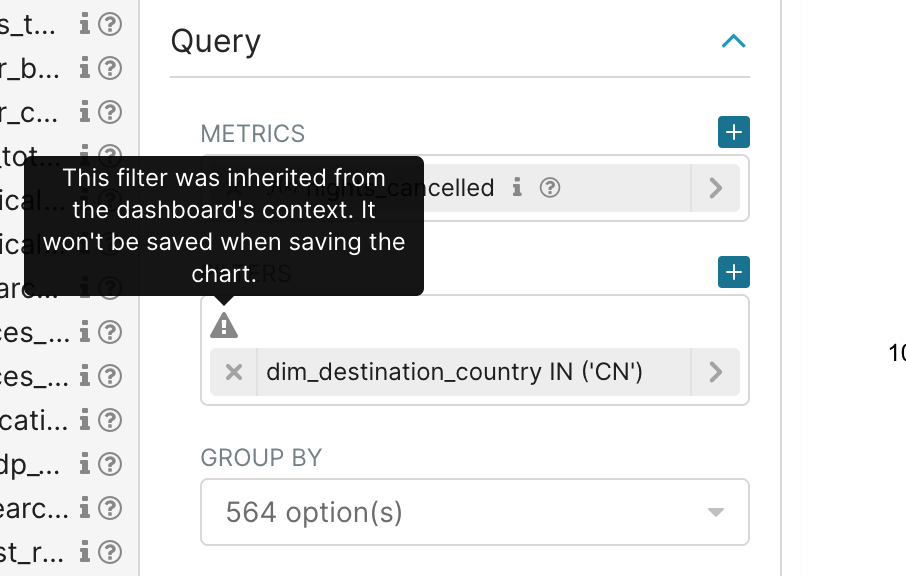Click info icon next to 'dp_...' column

(x=85, y=464)
